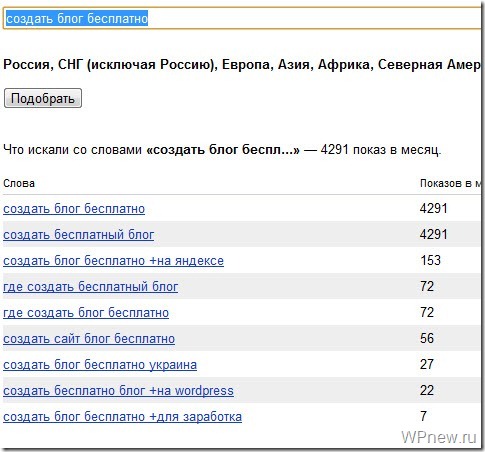Click the WPnew.ru watermark
485x452 pixels.
click(x=439, y=437)
